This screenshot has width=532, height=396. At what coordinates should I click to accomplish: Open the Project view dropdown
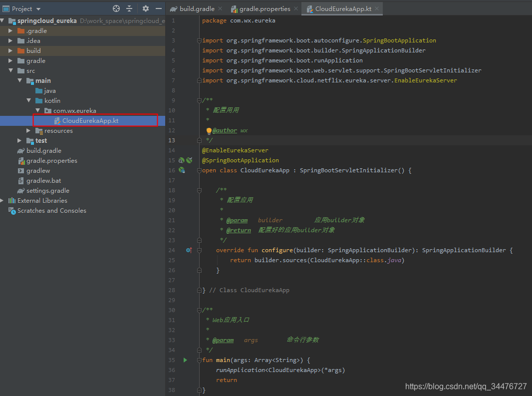coord(38,9)
